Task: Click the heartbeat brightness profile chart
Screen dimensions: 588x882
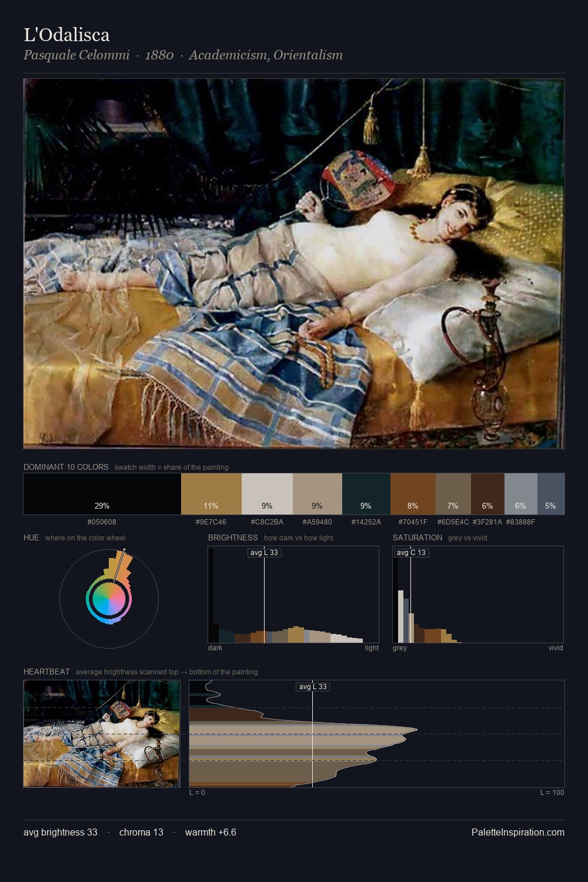Action: pyautogui.click(x=377, y=734)
